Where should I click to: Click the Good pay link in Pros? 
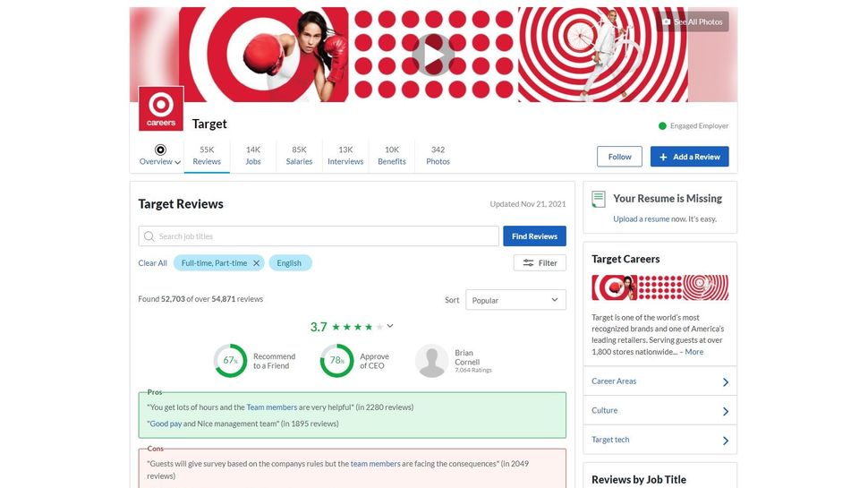pos(166,424)
